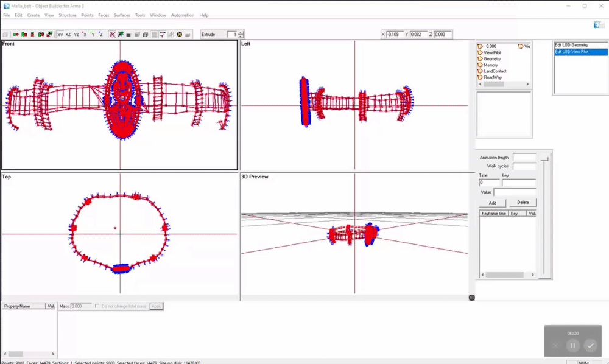Click the LOD list horizontal scrollbar
The height and width of the screenshot is (364, 609).
(504, 84)
